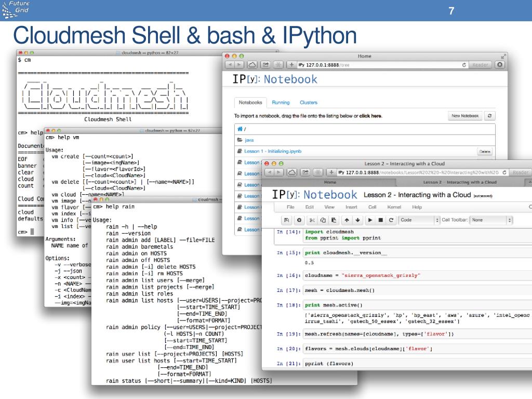Refresh the notebook list next to New Notebook
The width and height of the screenshot is (532, 399).
pyautogui.click(x=489, y=116)
